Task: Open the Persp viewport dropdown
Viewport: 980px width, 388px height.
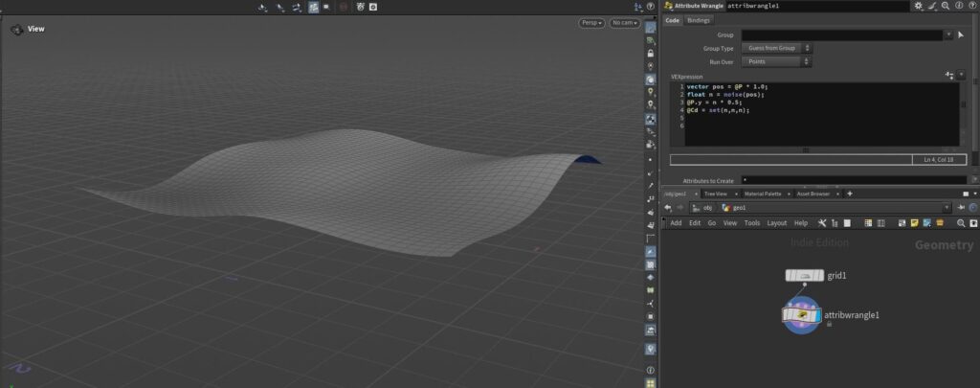Action: (x=590, y=22)
